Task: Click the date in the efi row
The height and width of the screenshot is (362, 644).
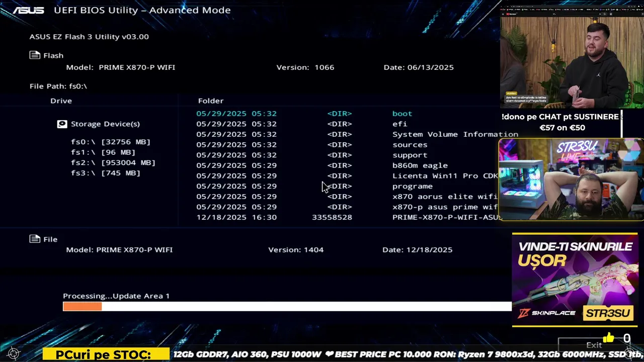Action: [236, 124]
